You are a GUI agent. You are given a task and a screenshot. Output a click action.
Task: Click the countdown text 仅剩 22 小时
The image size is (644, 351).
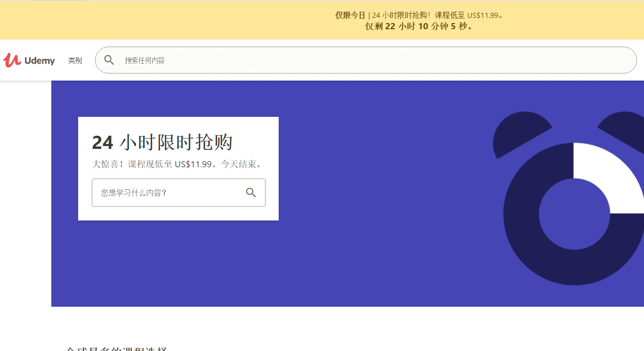(419, 26)
